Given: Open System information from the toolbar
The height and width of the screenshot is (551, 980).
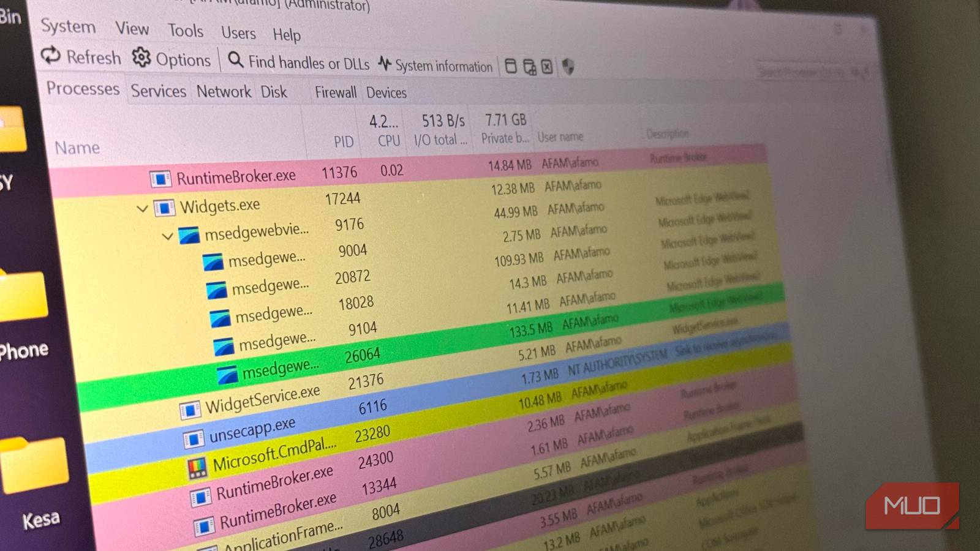Looking at the screenshot, I should click(435, 65).
